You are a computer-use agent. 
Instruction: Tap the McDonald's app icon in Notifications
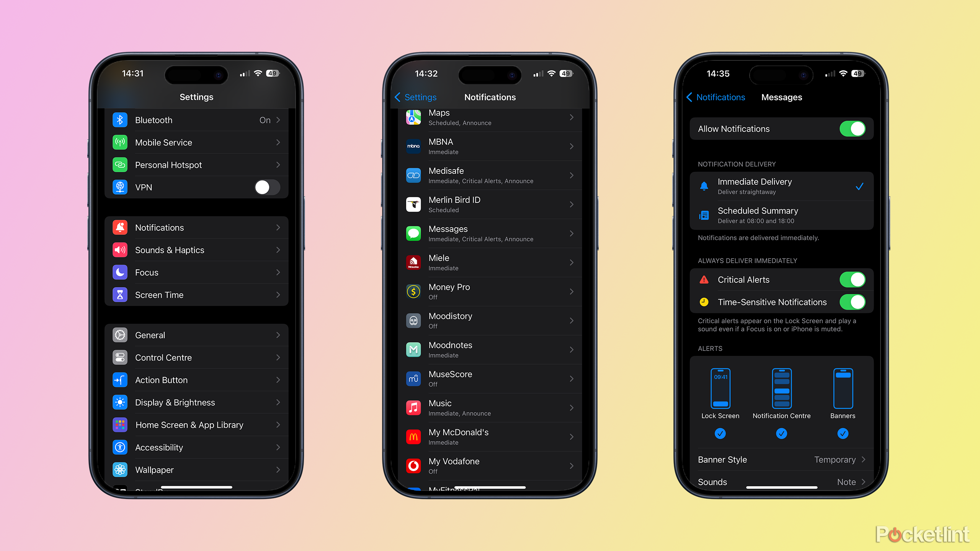(413, 437)
